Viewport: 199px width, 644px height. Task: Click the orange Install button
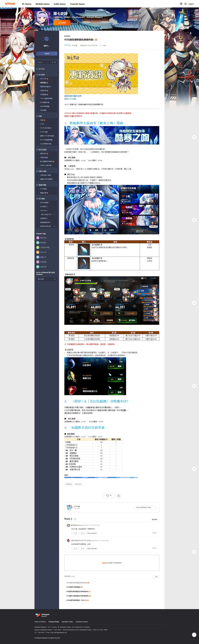point(62,23)
